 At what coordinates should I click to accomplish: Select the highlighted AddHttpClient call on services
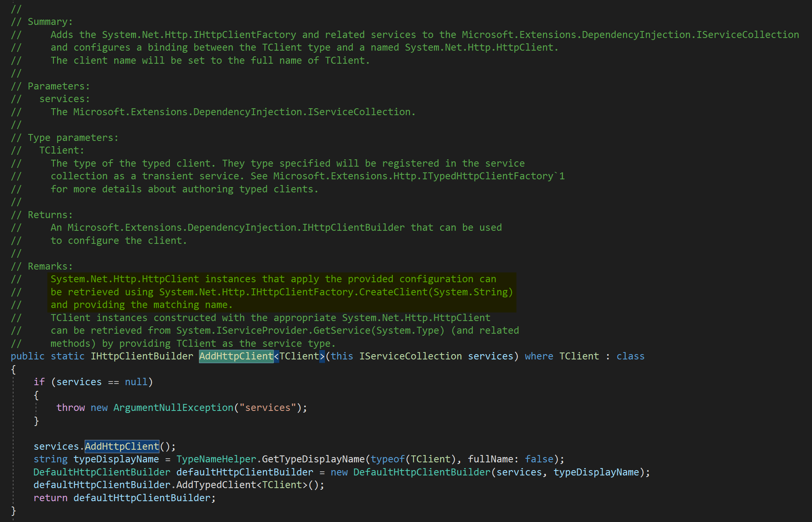click(121, 446)
